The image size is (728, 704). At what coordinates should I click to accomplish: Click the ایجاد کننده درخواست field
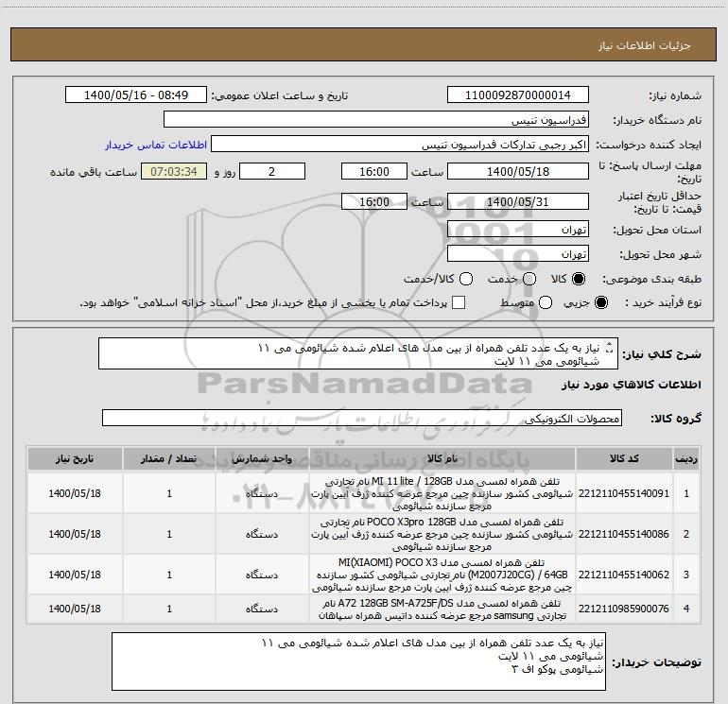(x=400, y=145)
